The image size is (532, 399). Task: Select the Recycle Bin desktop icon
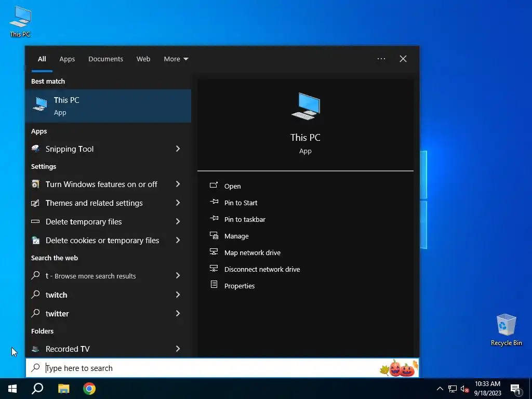(x=506, y=329)
